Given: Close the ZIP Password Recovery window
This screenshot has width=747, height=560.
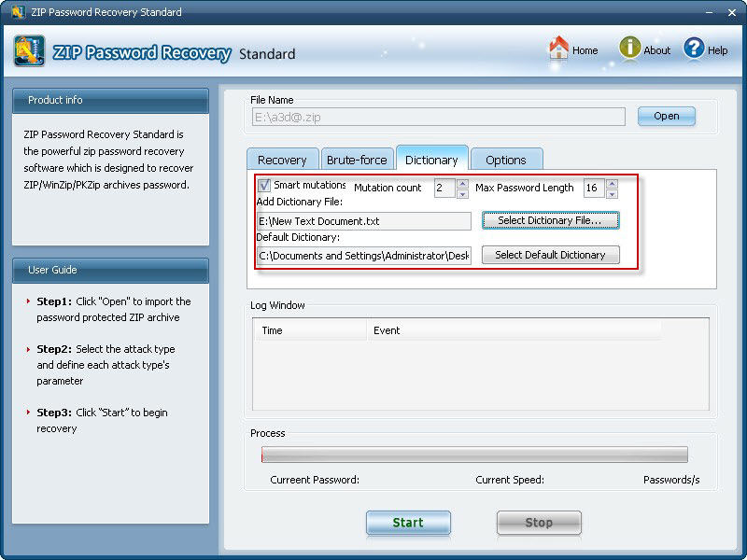Looking at the screenshot, I should click(x=732, y=12).
